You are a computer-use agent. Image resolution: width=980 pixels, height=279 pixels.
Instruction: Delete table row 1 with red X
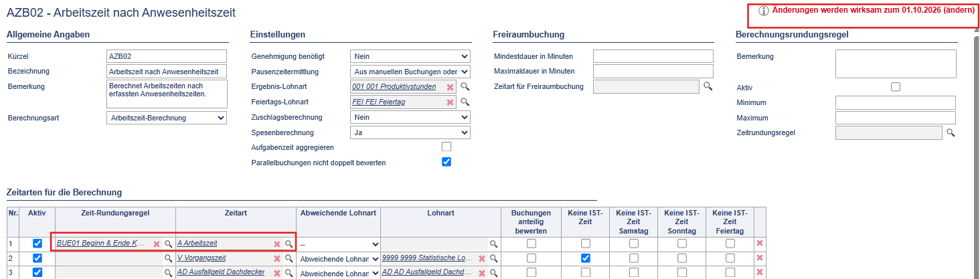[x=759, y=244]
